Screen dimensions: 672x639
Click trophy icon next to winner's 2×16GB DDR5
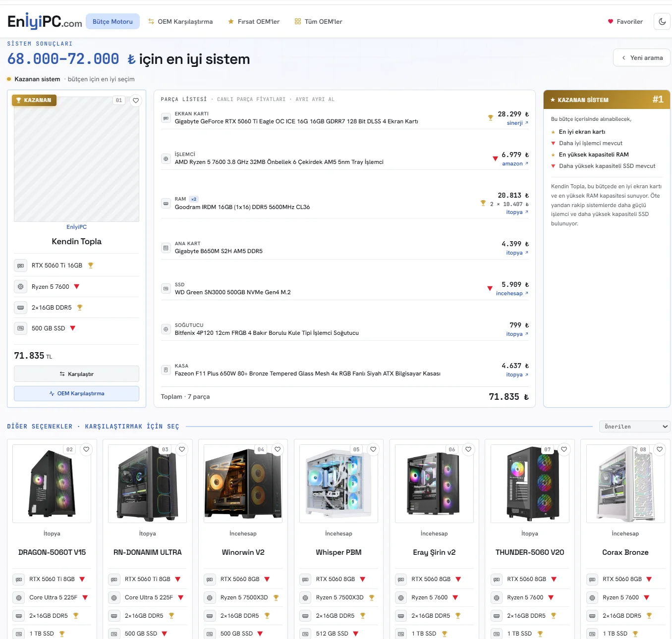pos(80,308)
